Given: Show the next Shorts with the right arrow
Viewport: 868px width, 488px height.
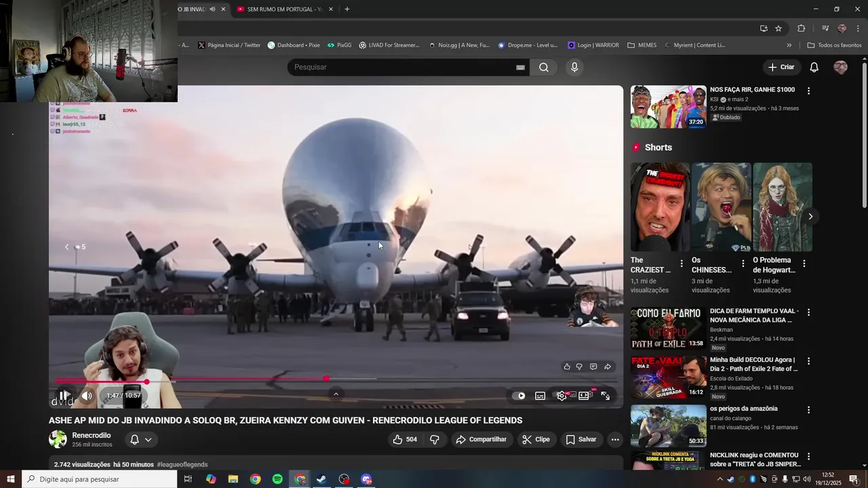Looking at the screenshot, I should click(810, 216).
